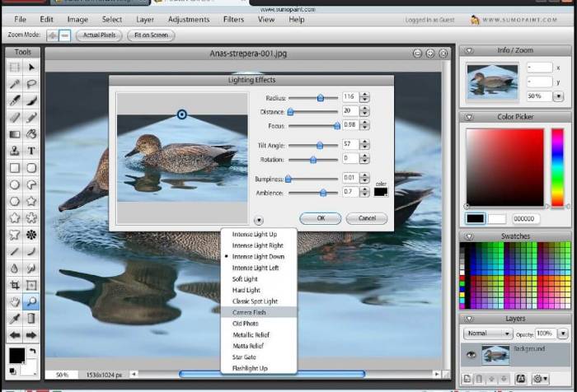This screenshot has height=392, width=577.
Task: Collapse the Swatches panel
Action: [469, 236]
